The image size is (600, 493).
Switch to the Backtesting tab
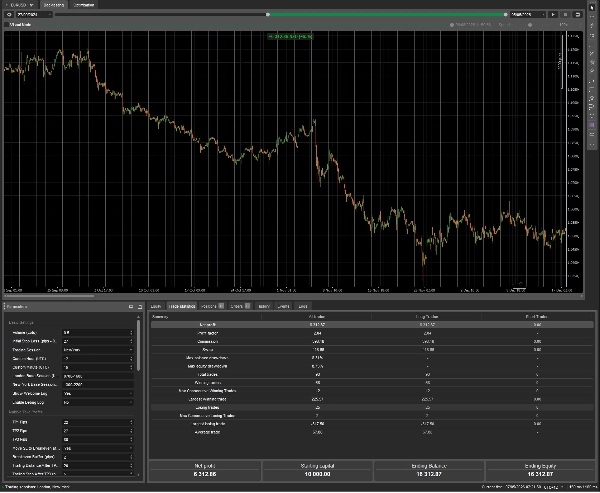54,5
